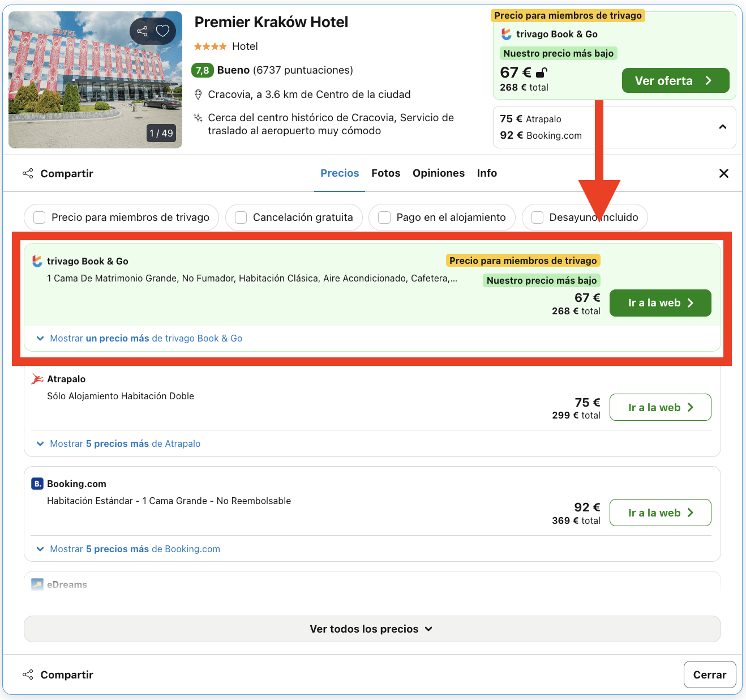
Task: Go to web for trivago Book & Go offer
Action: pyautogui.click(x=660, y=303)
